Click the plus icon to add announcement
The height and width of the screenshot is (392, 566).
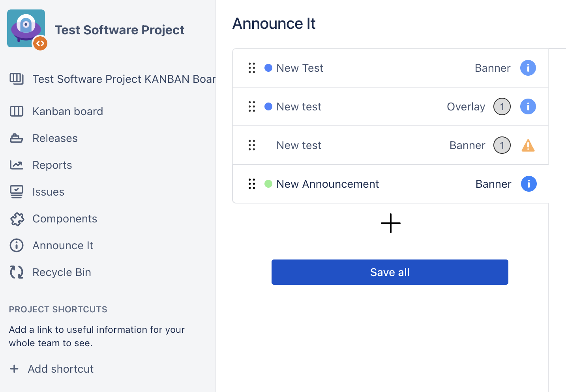pyautogui.click(x=390, y=223)
